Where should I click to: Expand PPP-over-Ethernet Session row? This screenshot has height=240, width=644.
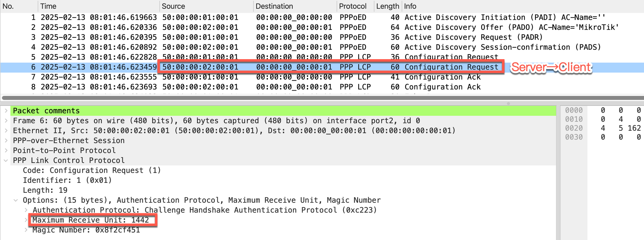pos(6,141)
